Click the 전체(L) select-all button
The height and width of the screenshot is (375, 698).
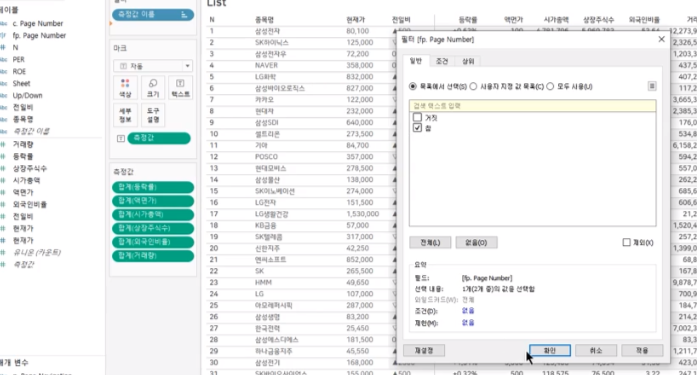click(430, 243)
